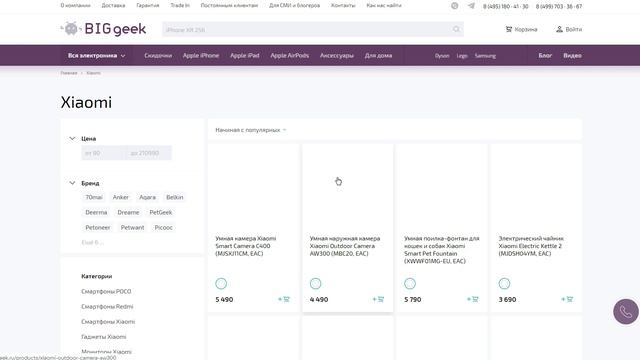Select color swatch for Electric Kettle 2
Image resolution: width=640 pixels, height=360 pixels.
[x=504, y=283]
